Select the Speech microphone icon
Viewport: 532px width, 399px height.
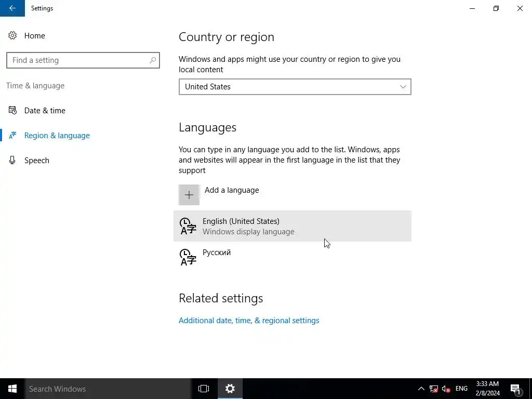(12, 160)
